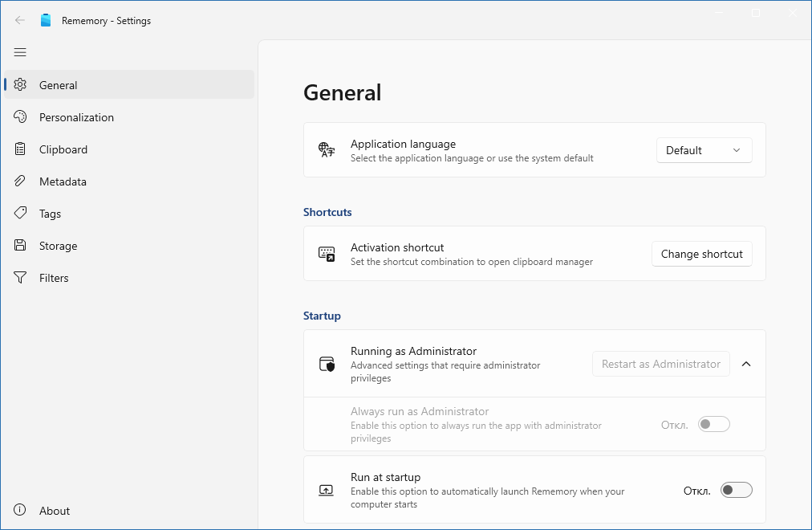Click the Clipboard icon in sidebar
The height and width of the screenshot is (530, 812).
click(x=21, y=149)
